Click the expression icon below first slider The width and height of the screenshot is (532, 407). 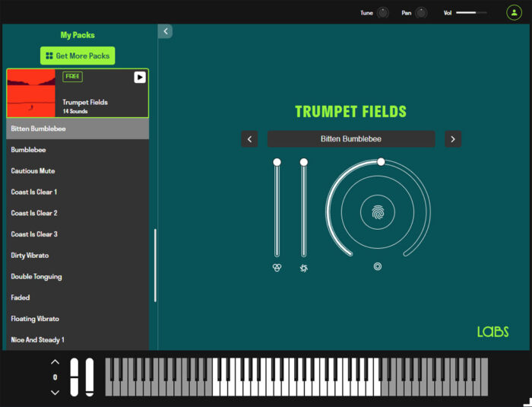pyautogui.click(x=277, y=268)
